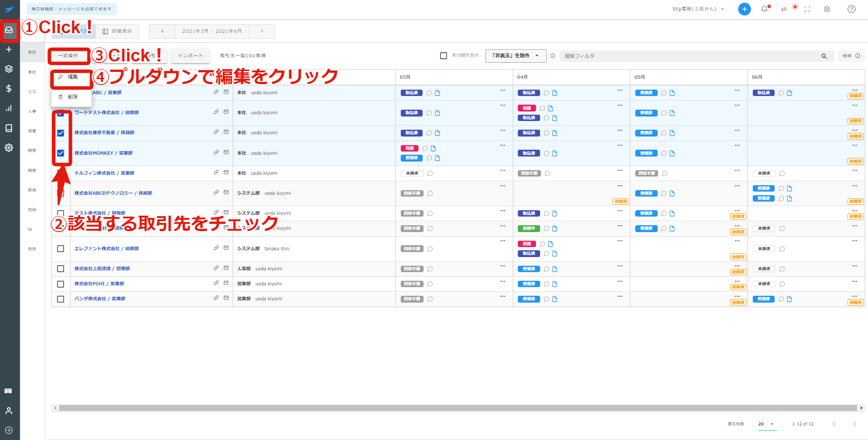Open document icon in パンダ株式会社 04月 cell

click(x=555, y=299)
